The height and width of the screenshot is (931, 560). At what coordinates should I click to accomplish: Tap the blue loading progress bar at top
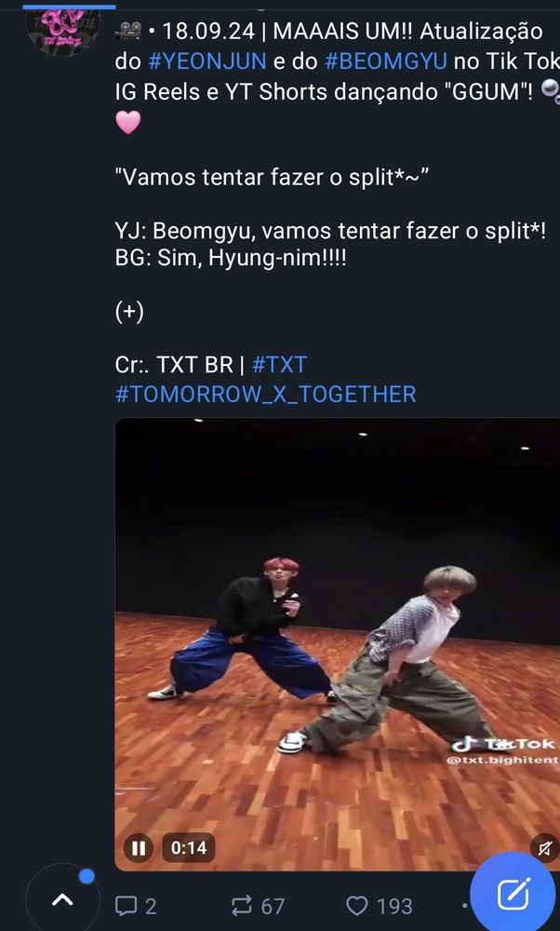69,7
